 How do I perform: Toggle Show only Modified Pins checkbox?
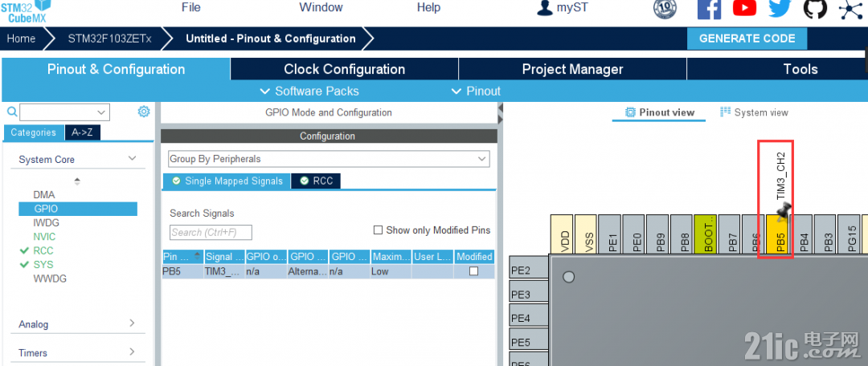pos(378,230)
